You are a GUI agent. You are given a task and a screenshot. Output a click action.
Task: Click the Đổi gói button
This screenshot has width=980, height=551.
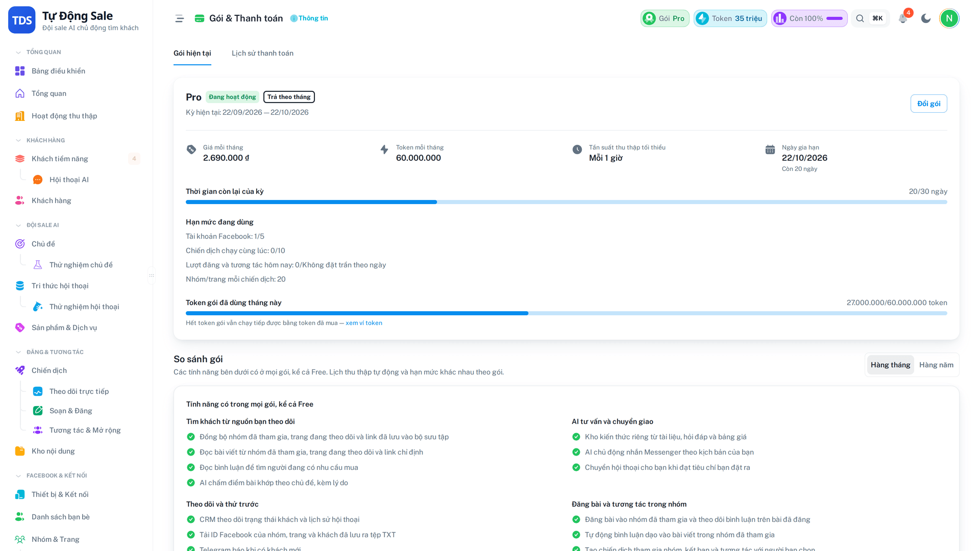928,104
